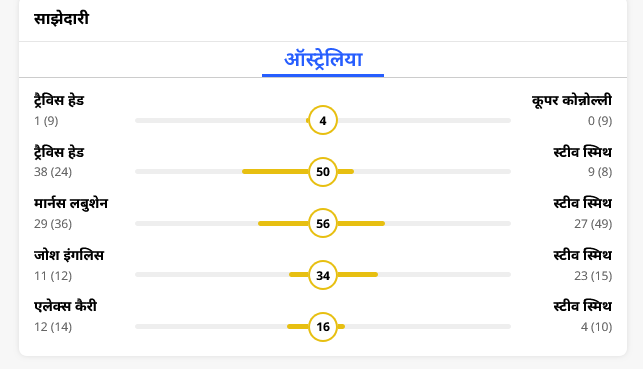643x369 pixels.
Task: Open मार्नस लबुशेन player name
Action: click(x=71, y=204)
